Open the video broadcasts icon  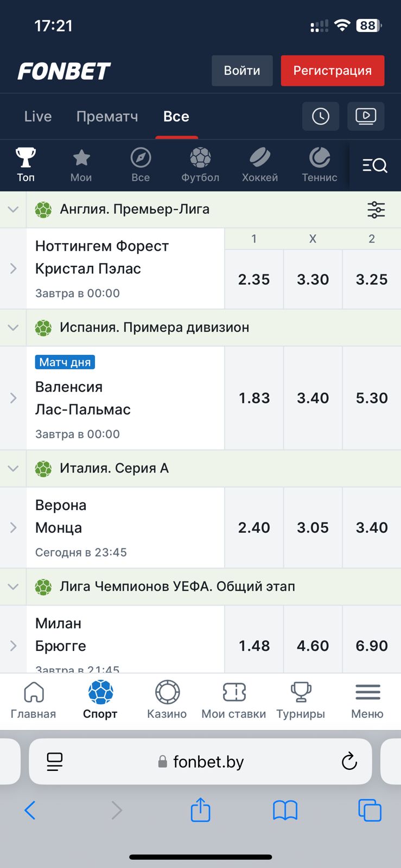click(366, 116)
